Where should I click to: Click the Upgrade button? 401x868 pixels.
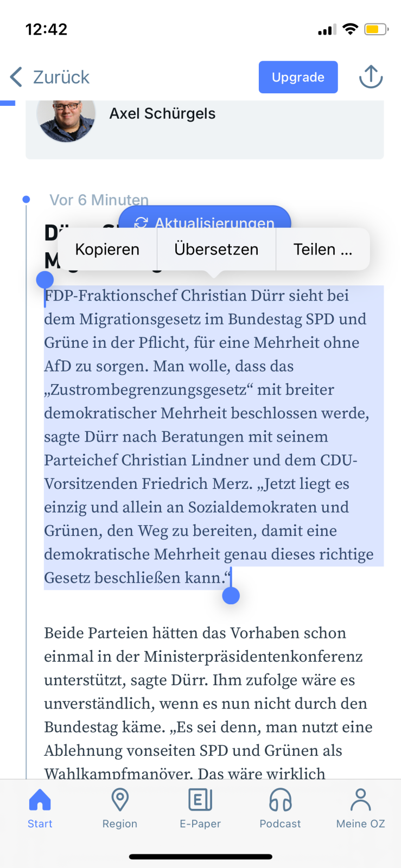(x=298, y=77)
